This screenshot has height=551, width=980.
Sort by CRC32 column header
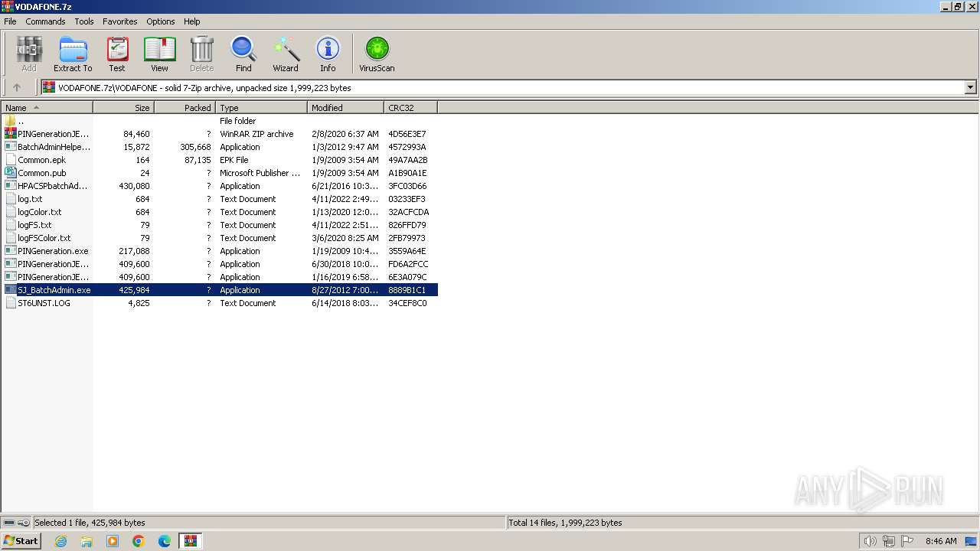pos(410,108)
